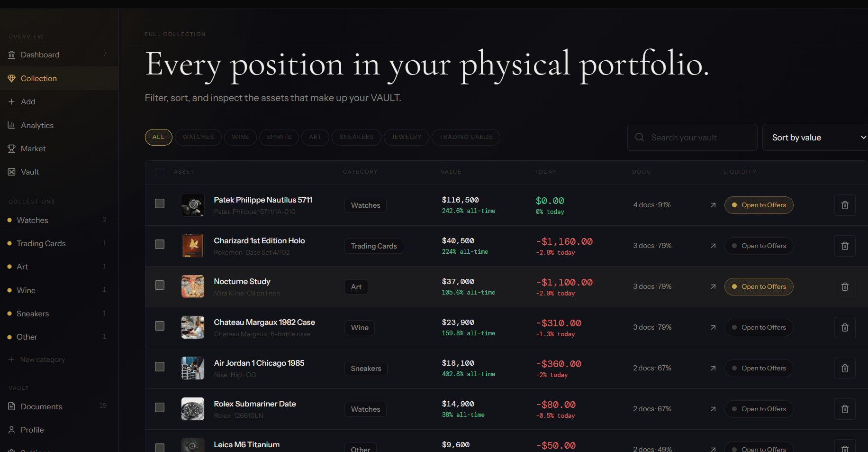Image resolution: width=868 pixels, height=452 pixels.
Task: Filter by JEWELRY category
Action: click(x=406, y=137)
